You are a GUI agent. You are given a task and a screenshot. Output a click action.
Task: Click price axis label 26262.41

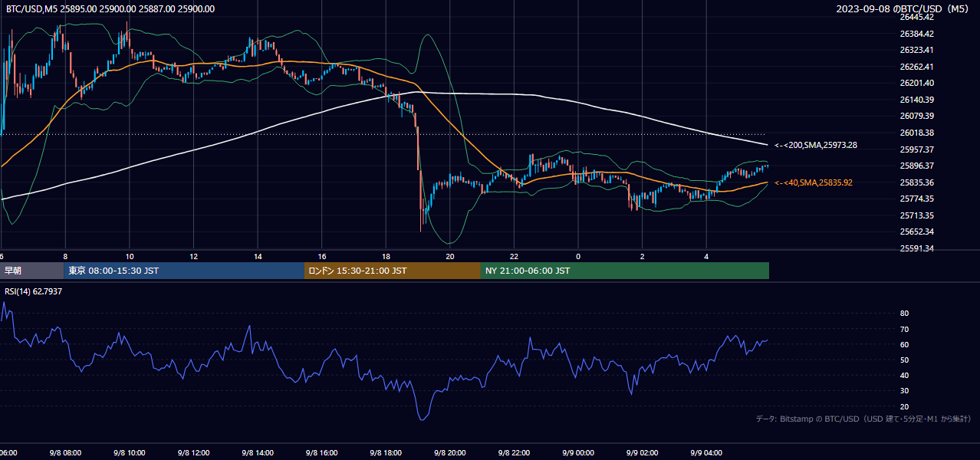(x=916, y=67)
